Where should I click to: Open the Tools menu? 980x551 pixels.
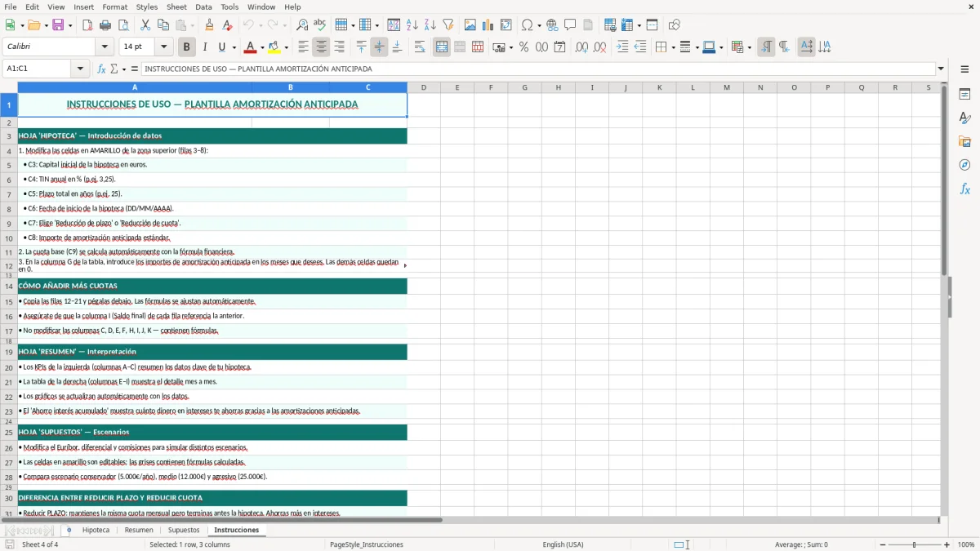pos(229,7)
